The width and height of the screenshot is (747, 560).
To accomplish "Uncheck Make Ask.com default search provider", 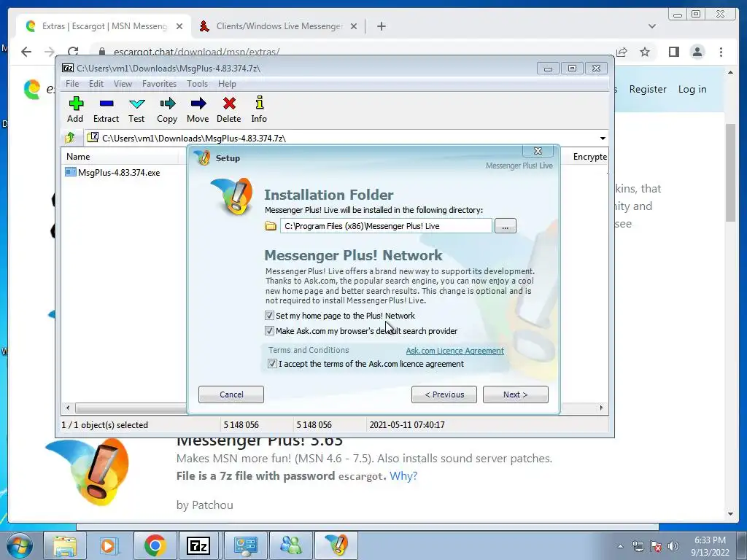I will pos(269,330).
